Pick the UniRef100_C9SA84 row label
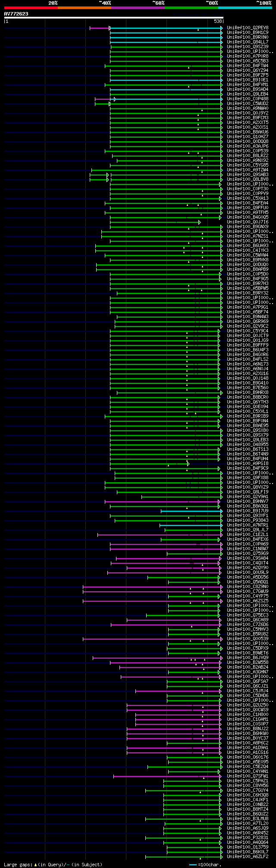 (248, 558)
